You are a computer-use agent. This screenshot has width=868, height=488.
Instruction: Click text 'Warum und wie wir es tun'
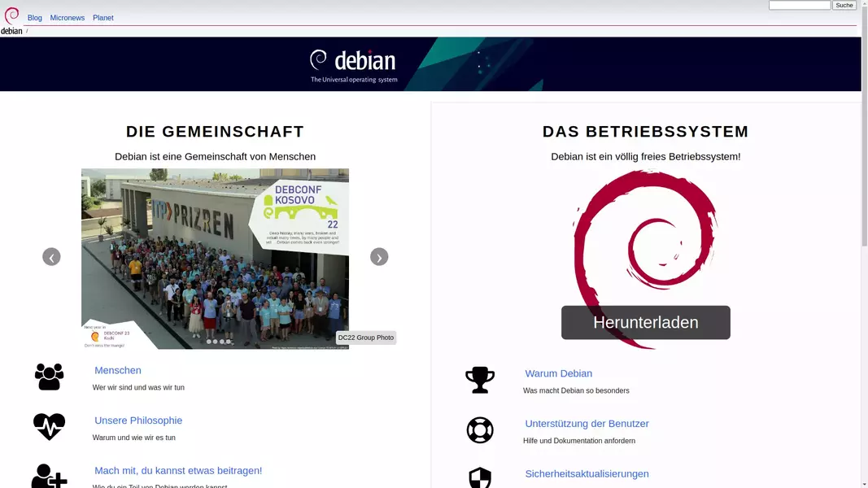point(134,438)
